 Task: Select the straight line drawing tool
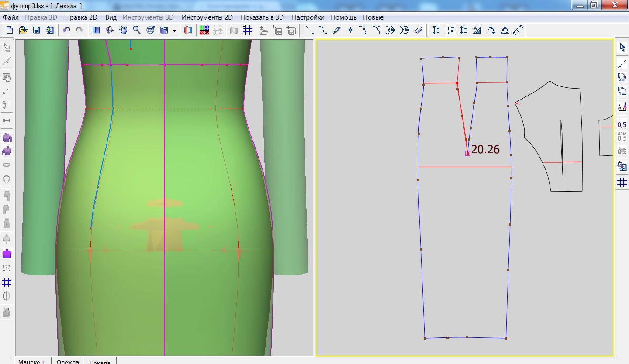coord(309,30)
